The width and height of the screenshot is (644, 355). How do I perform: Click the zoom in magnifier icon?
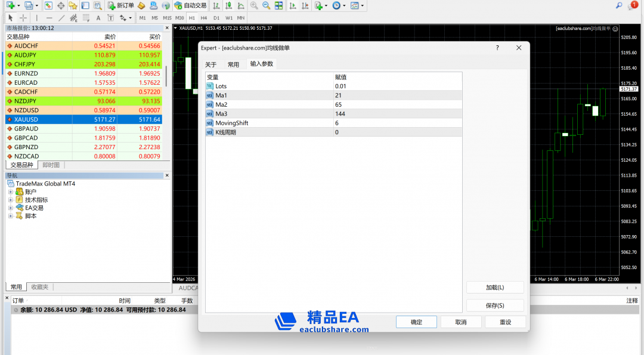pos(255,5)
